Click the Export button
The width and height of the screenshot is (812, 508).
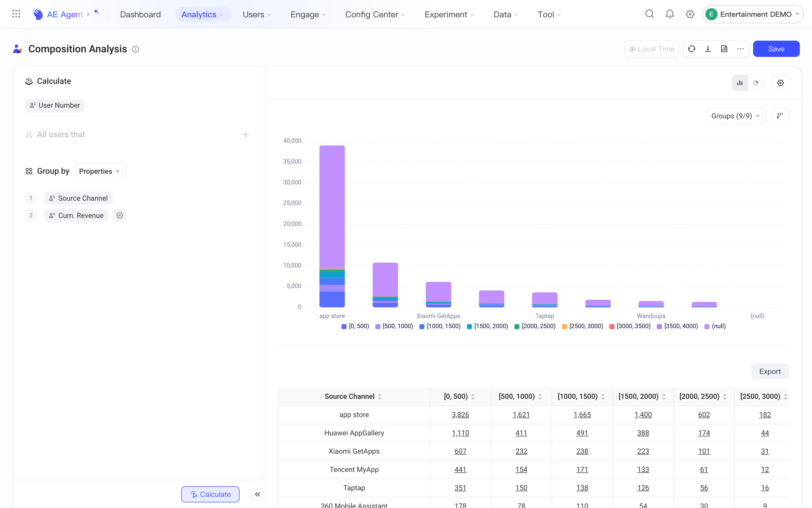click(x=770, y=371)
